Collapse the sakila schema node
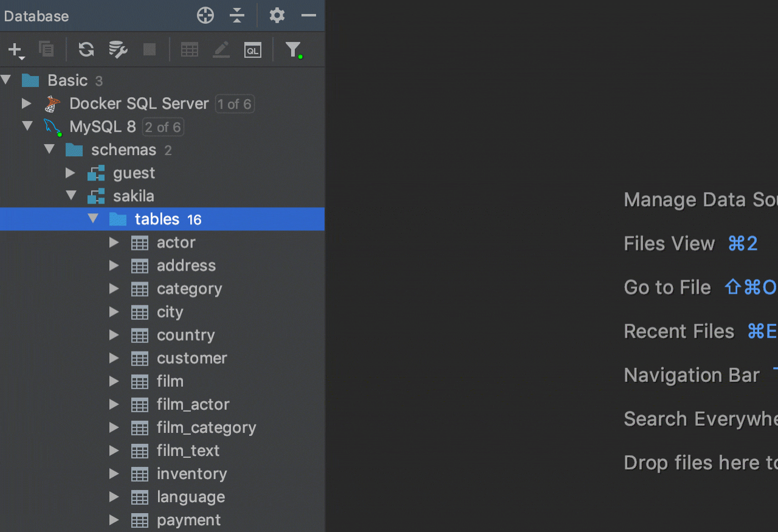The height and width of the screenshot is (532, 778). 71,196
